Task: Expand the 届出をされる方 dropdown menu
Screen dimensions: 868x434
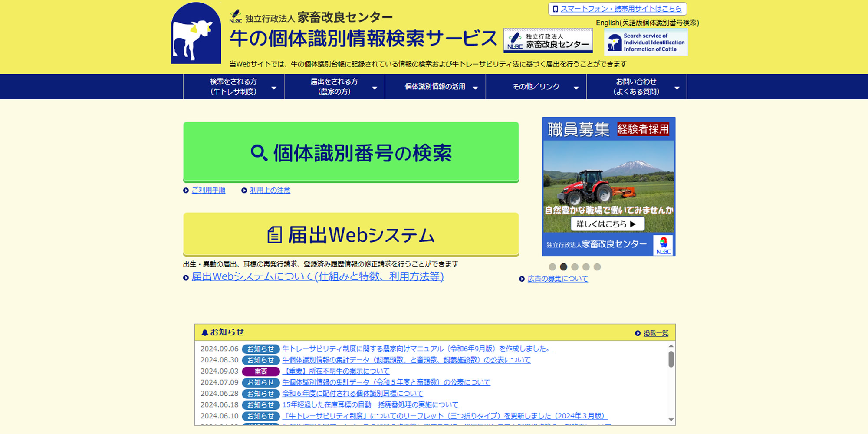Action: coord(334,86)
